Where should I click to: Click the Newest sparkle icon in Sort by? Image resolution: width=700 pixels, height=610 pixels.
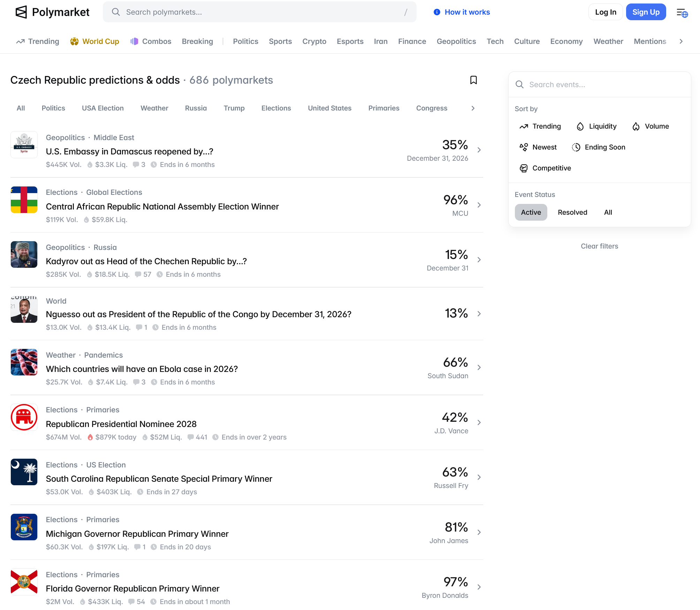click(x=524, y=147)
